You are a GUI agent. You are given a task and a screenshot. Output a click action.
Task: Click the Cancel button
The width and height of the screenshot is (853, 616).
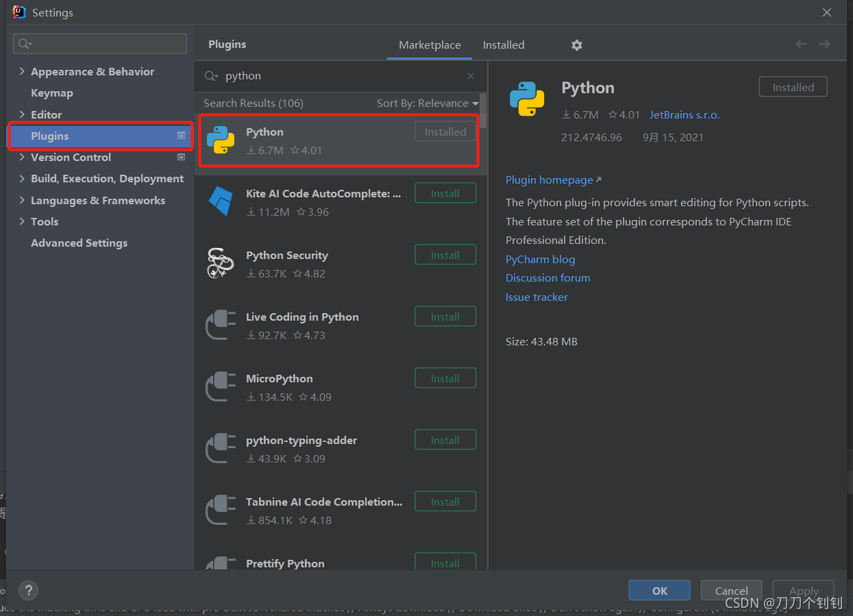pyautogui.click(x=731, y=591)
